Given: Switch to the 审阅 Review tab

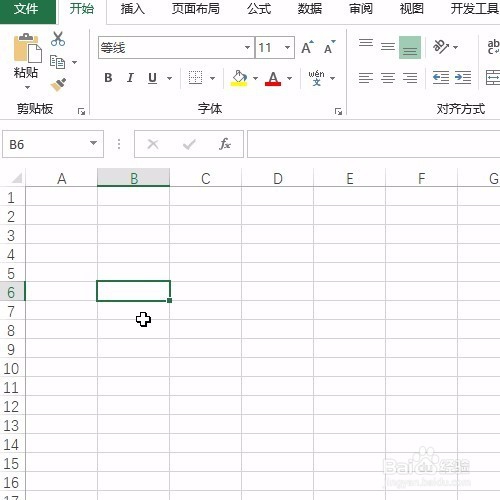Looking at the screenshot, I should point(361,9).
